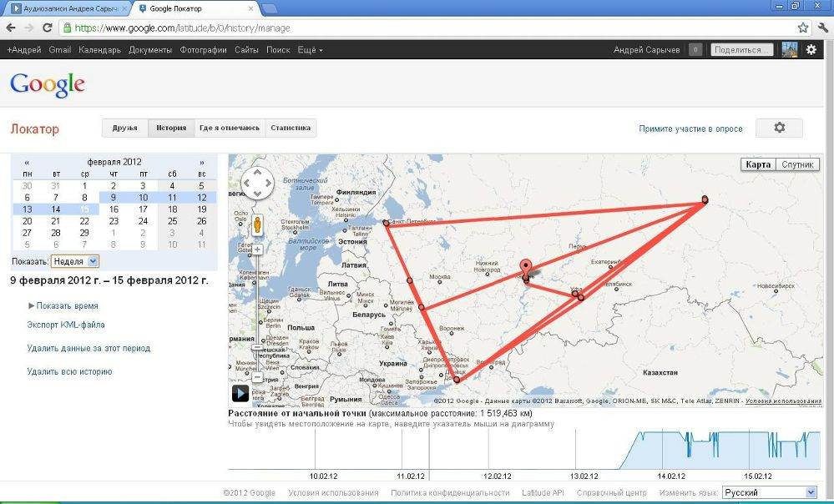The image size is (834, 504).
Task: Go to next month in calendar
Action: click(x=201, y=162)
